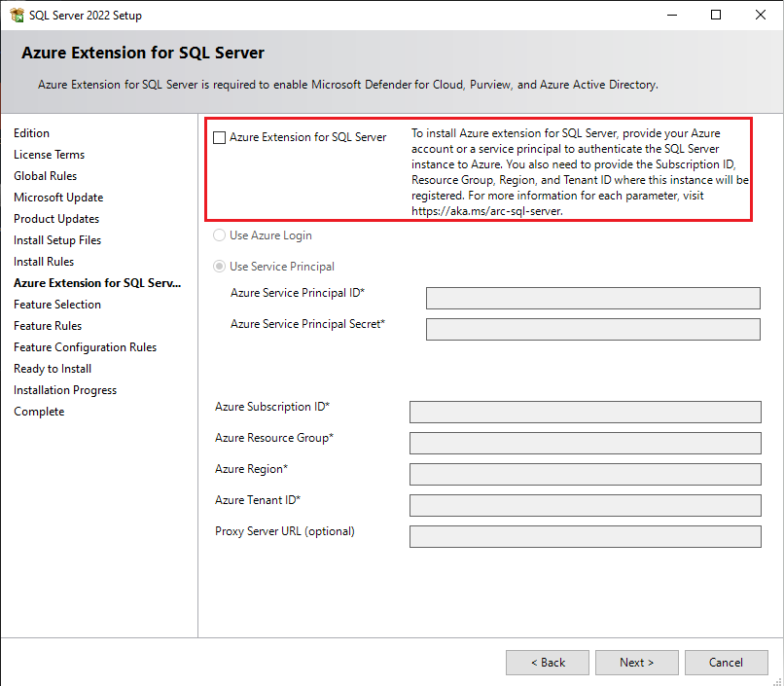Select the License Terms step in sidebar
784x686 pixels.
point(49,155)
